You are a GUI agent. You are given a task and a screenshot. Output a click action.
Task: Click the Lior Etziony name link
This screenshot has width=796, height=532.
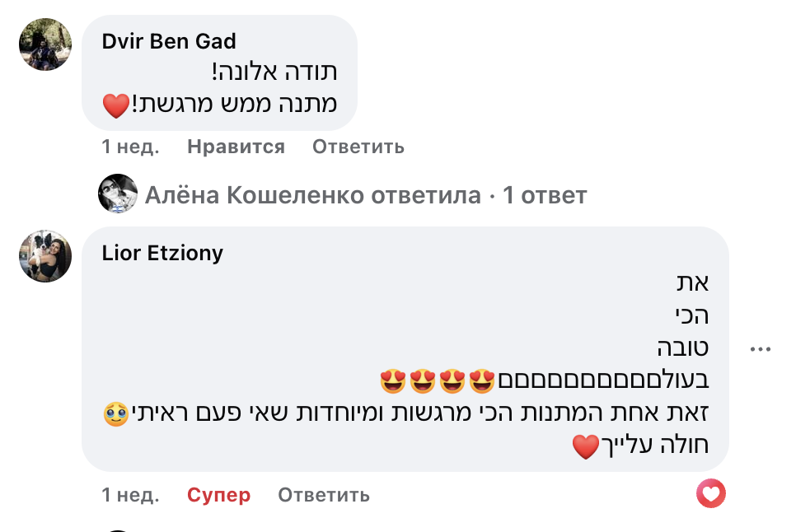pyautogui.click(x=162, y=253)
